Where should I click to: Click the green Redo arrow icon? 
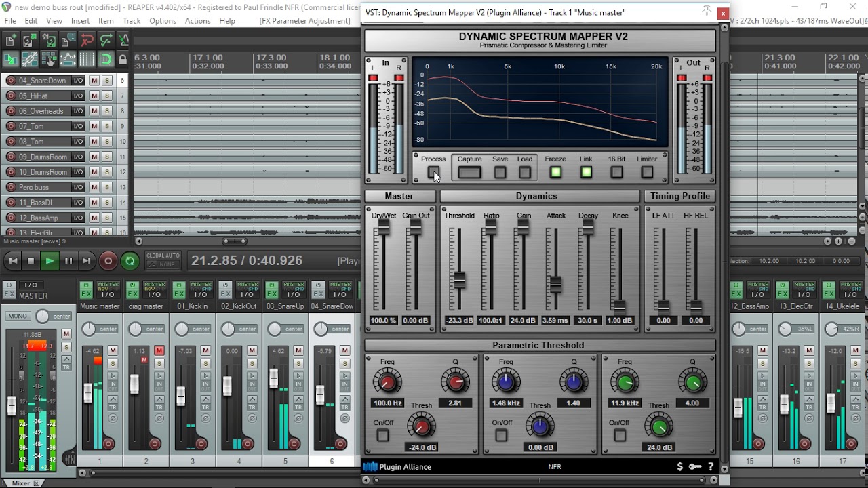[106, 40]
